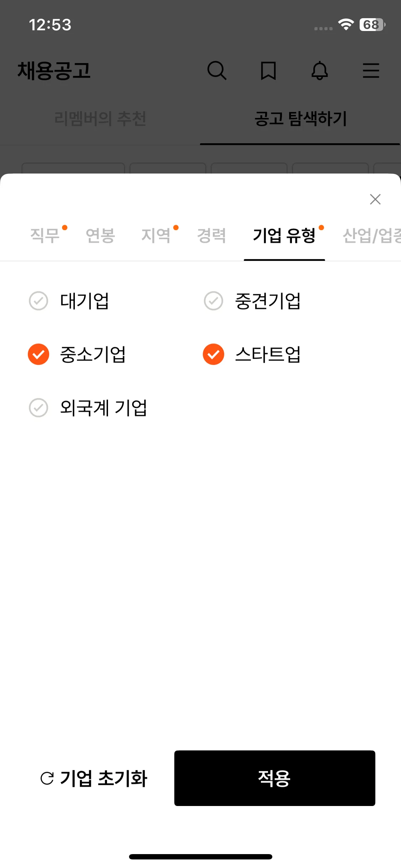Check the 중견기업 checkbox
The height and width of the screenshot is (868, 401).
213,301
